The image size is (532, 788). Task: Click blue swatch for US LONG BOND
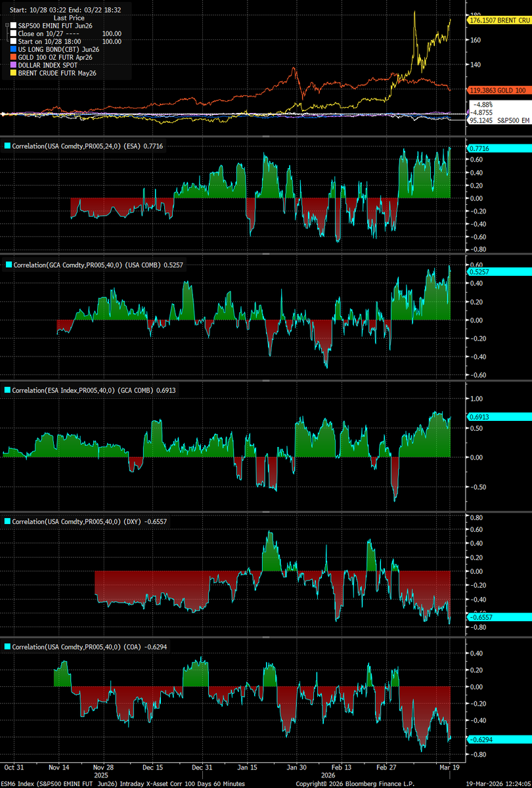tap(13, 49)
